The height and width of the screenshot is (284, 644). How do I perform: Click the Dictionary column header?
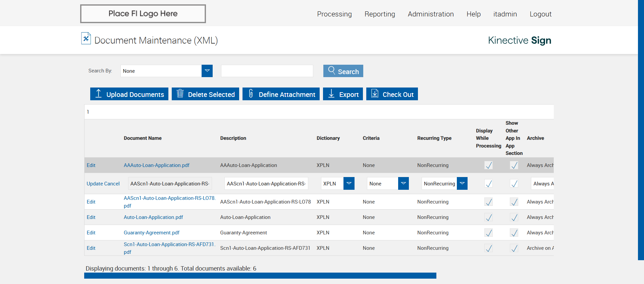pos(328,138)
